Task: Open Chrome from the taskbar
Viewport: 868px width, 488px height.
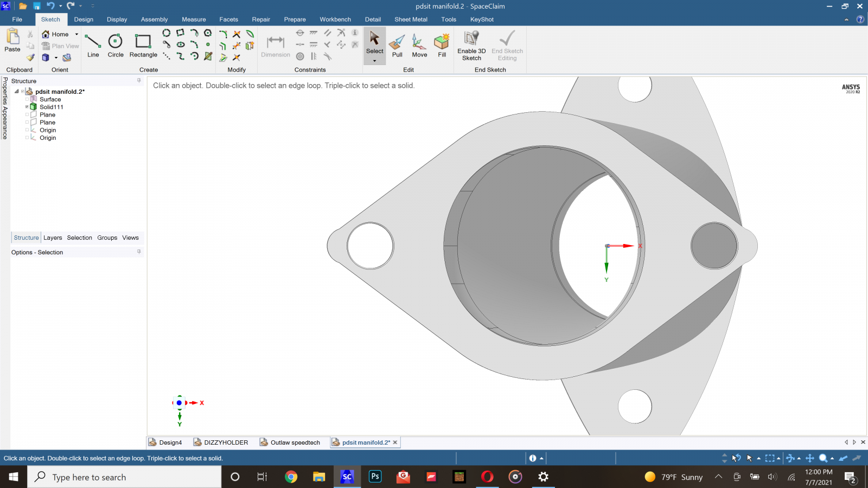Action: [x=291, y=477]
